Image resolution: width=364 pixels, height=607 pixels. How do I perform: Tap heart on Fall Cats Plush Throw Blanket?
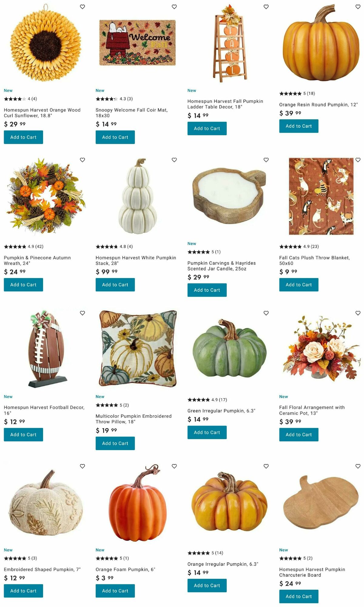pyautogui.click(x=358, y=160)
